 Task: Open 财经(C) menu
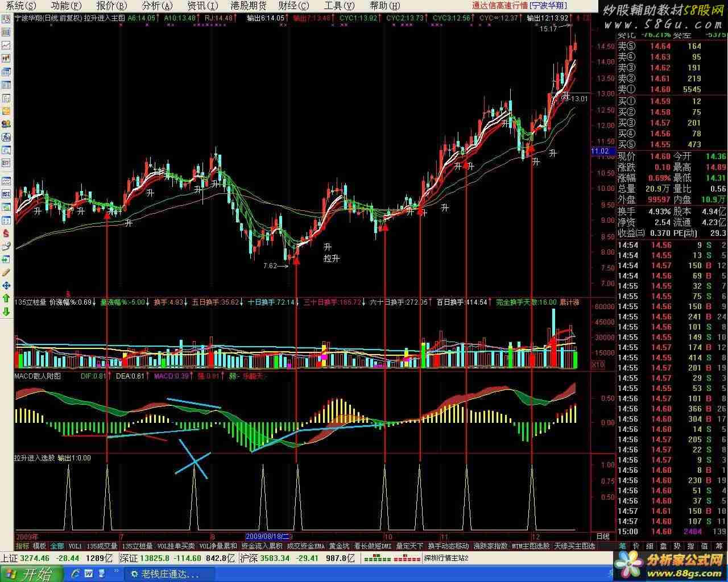294,6
